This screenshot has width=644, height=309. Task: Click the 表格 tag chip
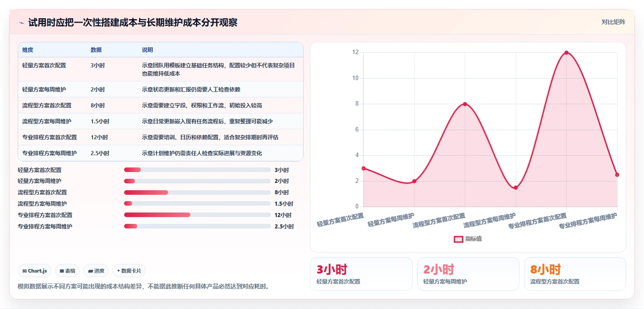click(x=67, y=271)
